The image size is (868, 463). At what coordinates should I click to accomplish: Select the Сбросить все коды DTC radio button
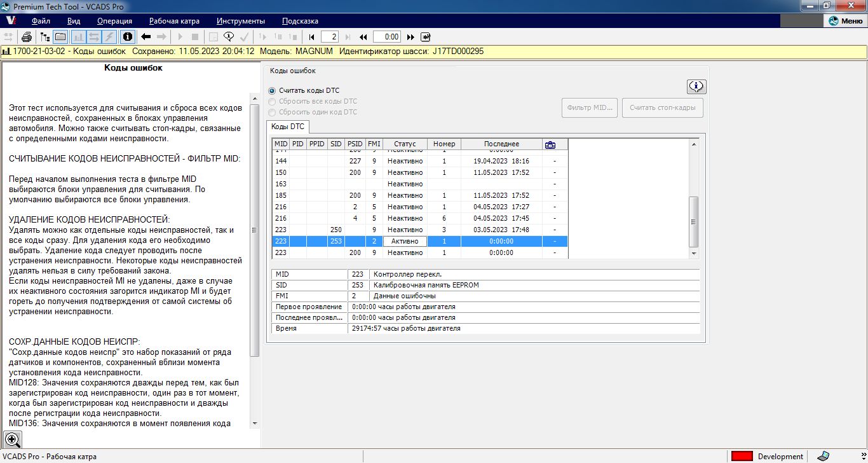272,102
